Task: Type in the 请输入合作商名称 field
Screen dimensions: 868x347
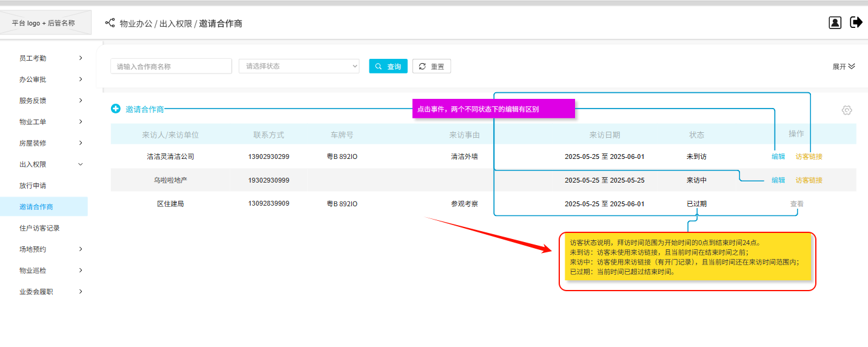Action: click(x=171, y=66)
